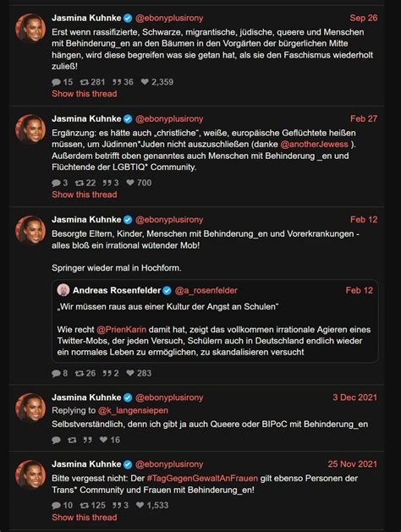Click retweet icon with 125 count
Viewport: 401px width, 532px height.
84,505
